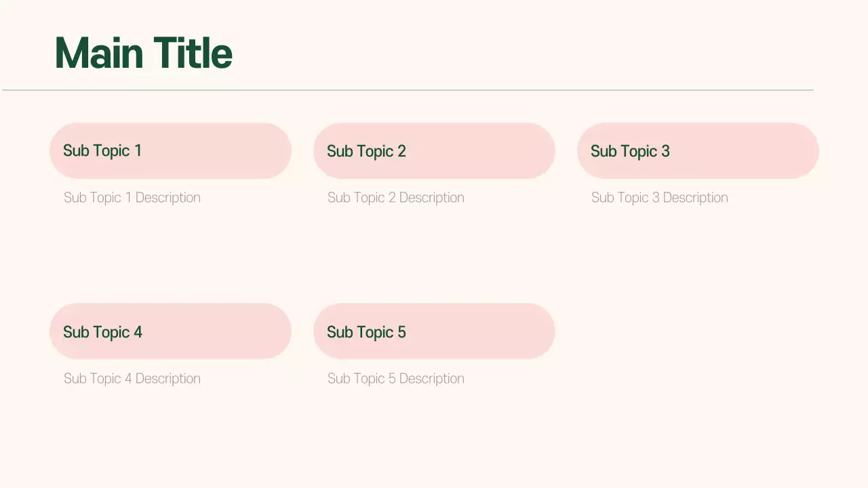The width and height of the screenshot is (868, 488).
Task: Click the Sub Topic 3 label text
Action: click(630, 151)
